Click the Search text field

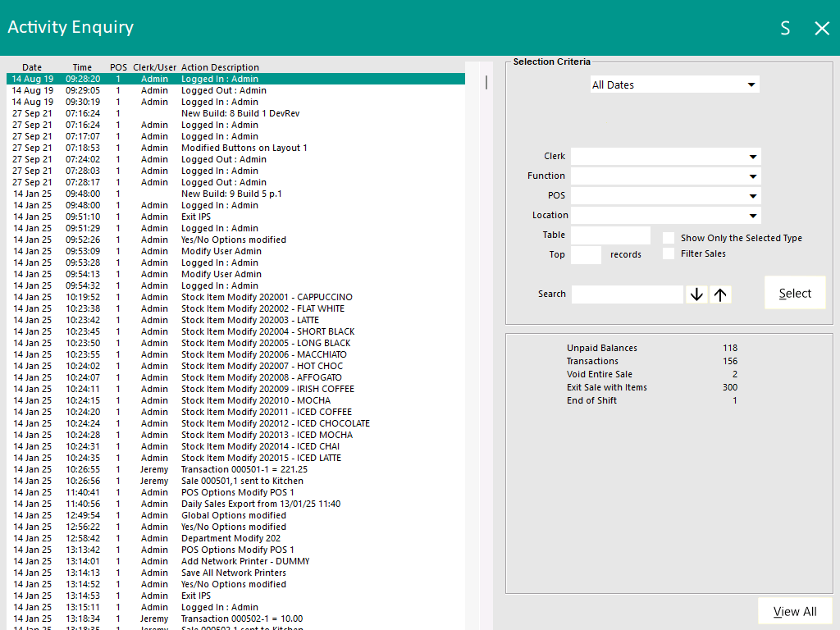627,294
